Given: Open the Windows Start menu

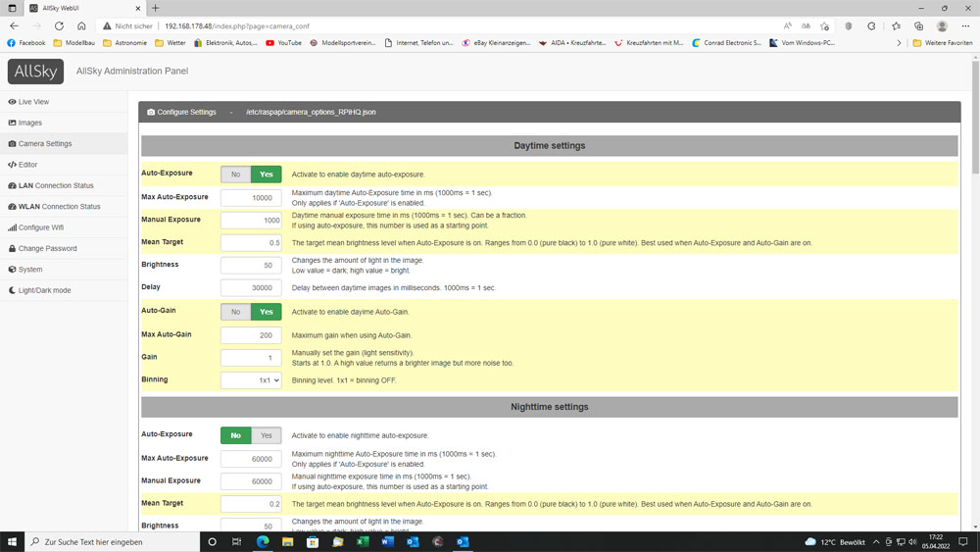Looking at the screenshot, I should [12, 542].
